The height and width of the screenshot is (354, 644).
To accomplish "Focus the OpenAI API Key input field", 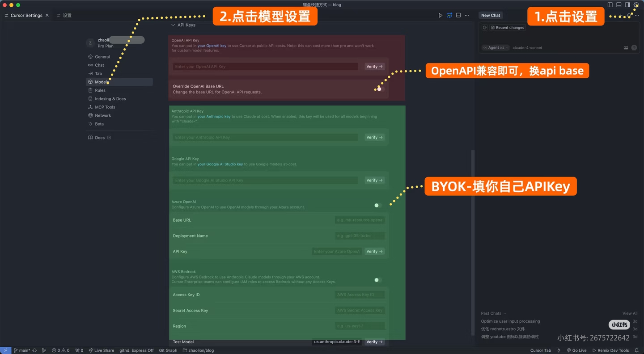I will pyautogui.click(x=265, y=67).
